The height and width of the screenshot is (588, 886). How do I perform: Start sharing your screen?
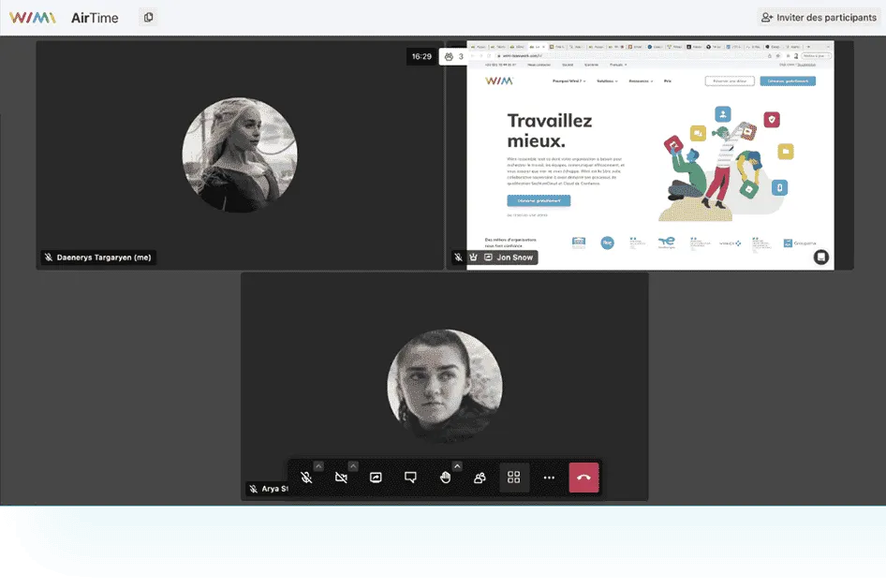point(376,478)
